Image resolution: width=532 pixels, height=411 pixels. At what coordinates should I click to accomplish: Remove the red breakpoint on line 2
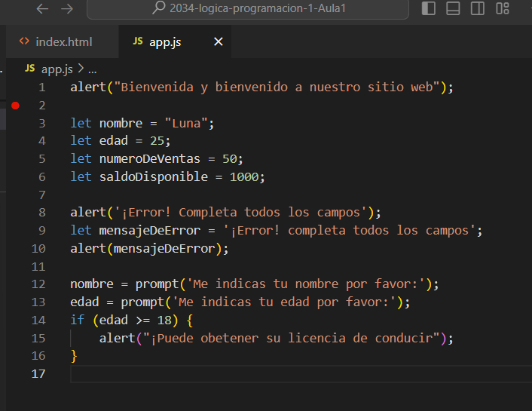(x=15, y=106)
